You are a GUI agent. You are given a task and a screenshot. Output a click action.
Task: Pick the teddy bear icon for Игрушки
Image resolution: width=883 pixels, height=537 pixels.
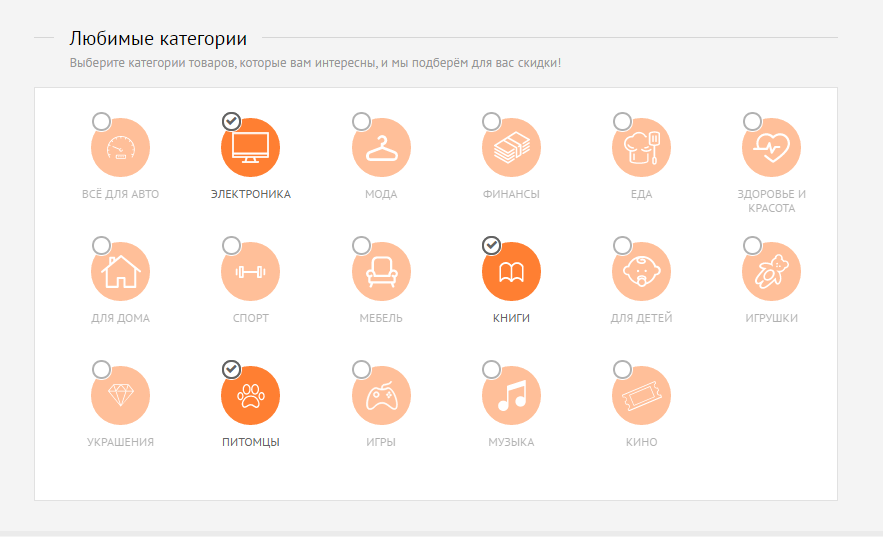pyautogui.click(x=771, y=271)
